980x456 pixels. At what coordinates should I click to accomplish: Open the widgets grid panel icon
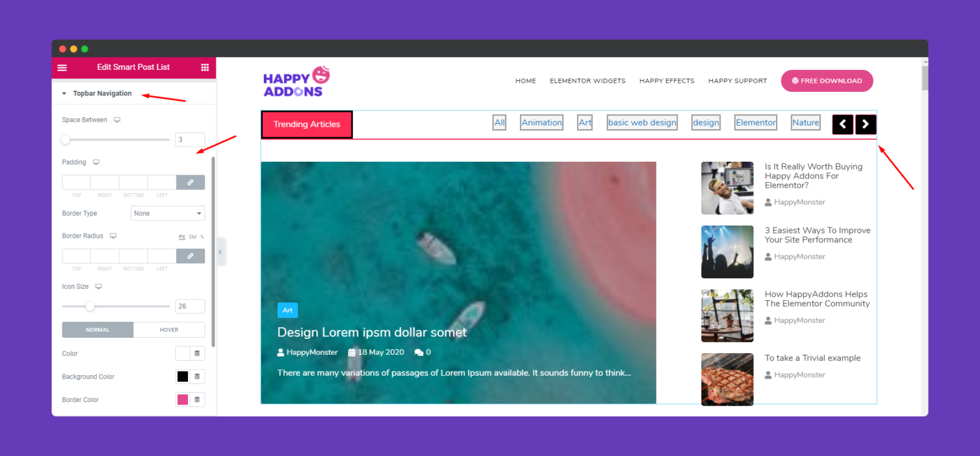tap(205, 67)
